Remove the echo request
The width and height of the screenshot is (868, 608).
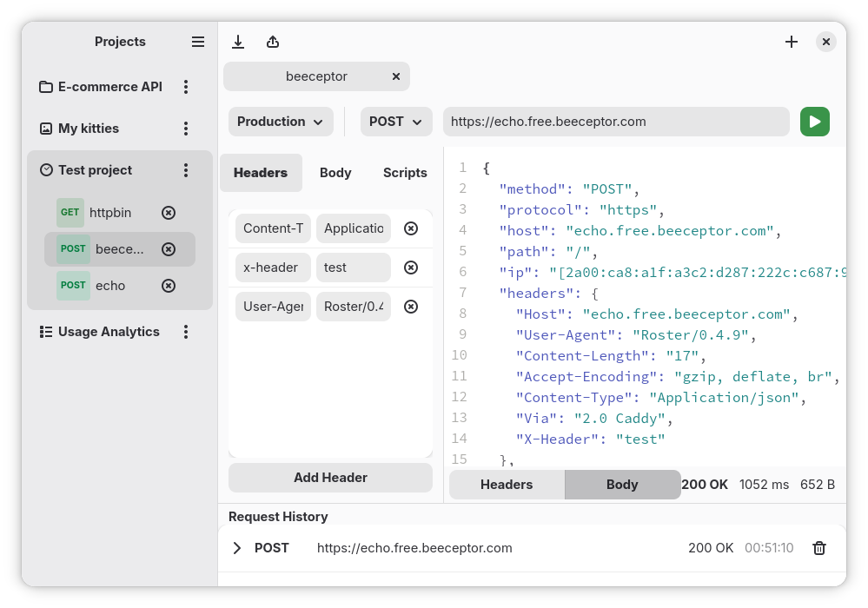[169, 286]
